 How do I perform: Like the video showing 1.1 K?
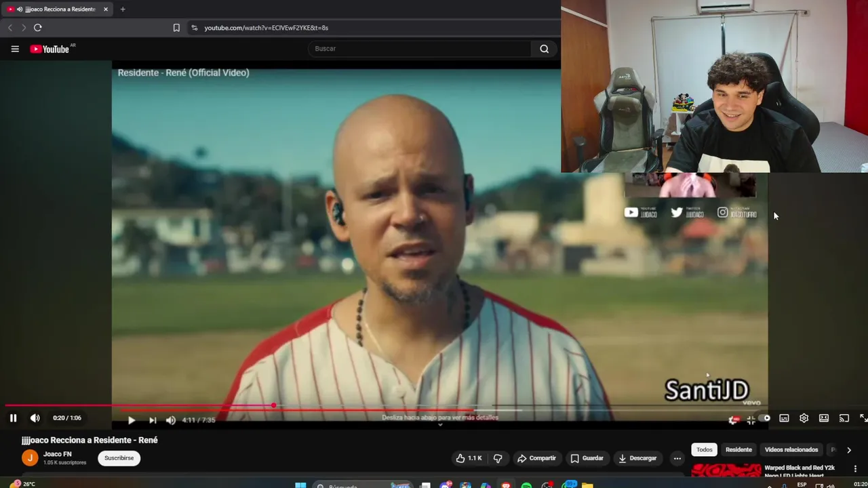coord(469,458)
